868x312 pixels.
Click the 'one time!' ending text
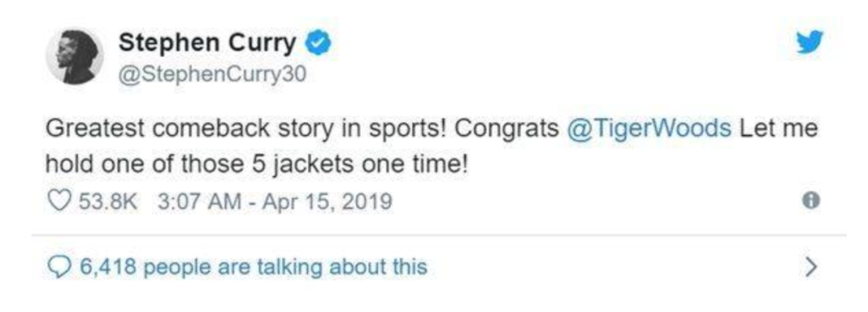[x=423, y=165]
